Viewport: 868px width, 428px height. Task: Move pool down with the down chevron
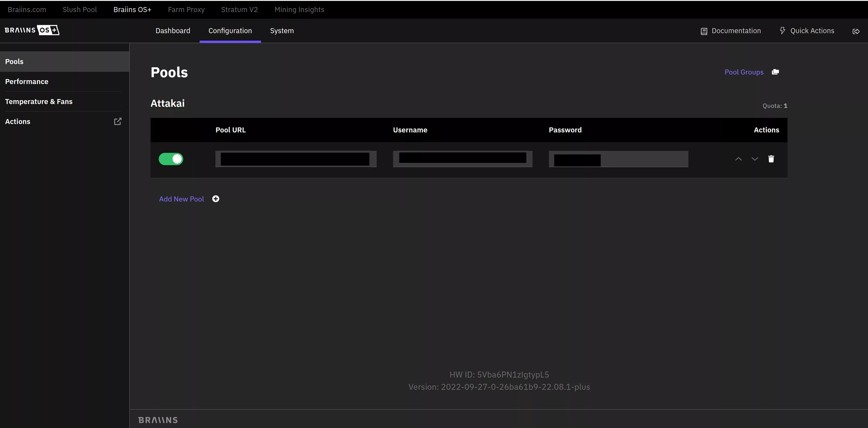pos(755,159)
